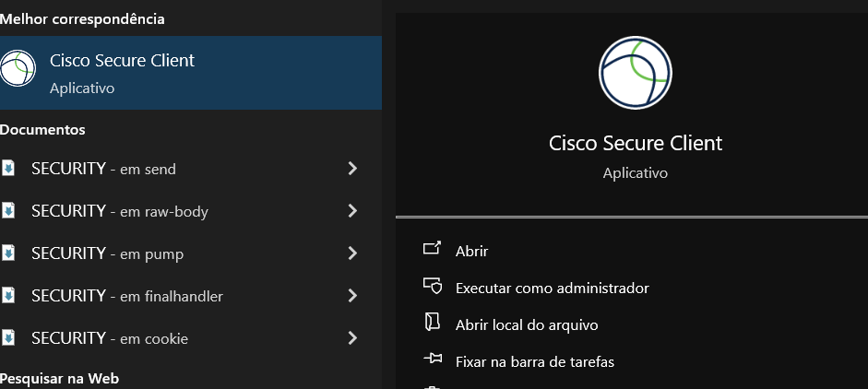Expand the SECURITY - em cookie result chevron
The height and width of the screenshot is (389, 868).
pyautogui.click(x=352, y=337)
